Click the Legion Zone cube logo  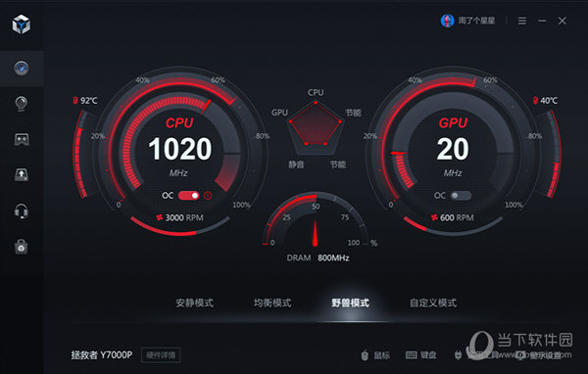point(22,24)
